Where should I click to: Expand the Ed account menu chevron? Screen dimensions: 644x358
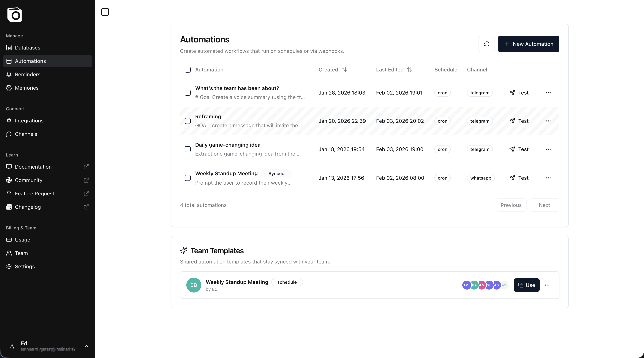86,346
